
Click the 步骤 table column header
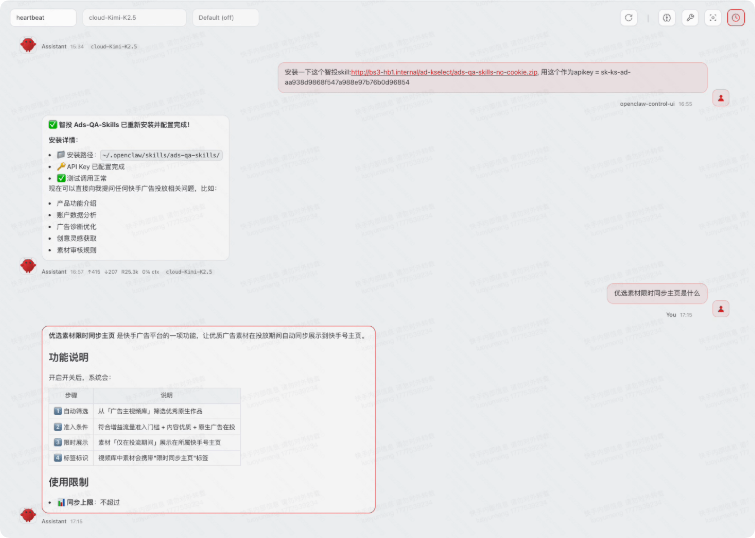(x=71, y=395)
